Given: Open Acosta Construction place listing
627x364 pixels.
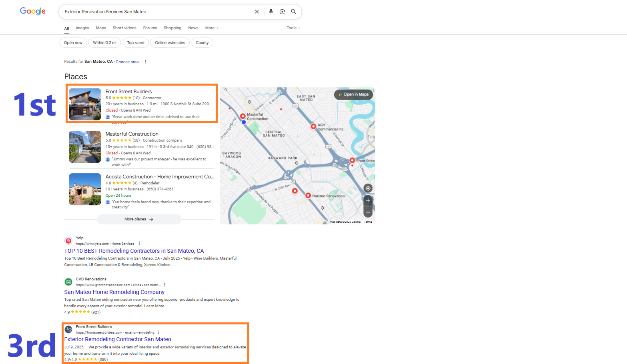Looking at the screenshot, I should point(160,177).
